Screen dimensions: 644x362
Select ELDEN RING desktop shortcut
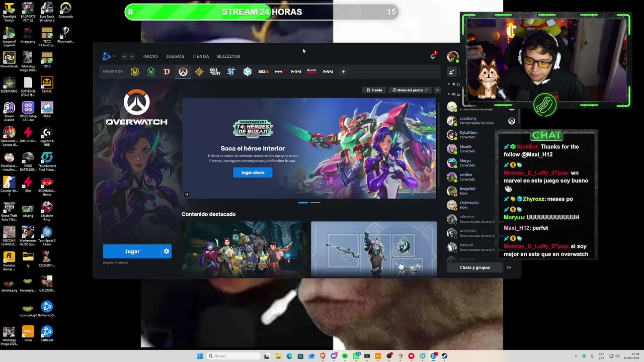point(9,85)
